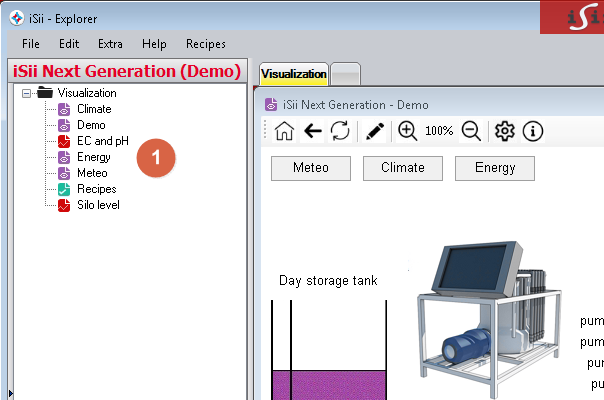Activate the pencil edit tool
604x400 pixels.
coord(374,131)
